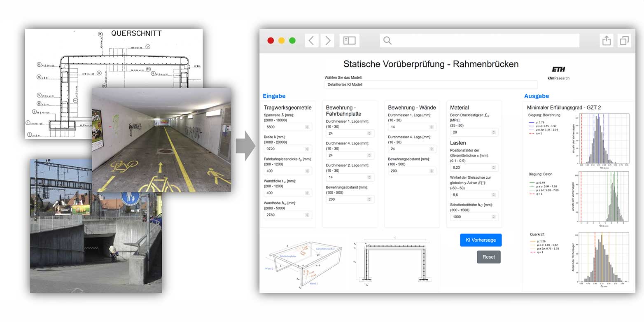The height and width of the screenshot is (322, 644).
Task: Click Fahrbahnplatte Durchmesser 2. Lage field with 14
Action: coord(350,177)
